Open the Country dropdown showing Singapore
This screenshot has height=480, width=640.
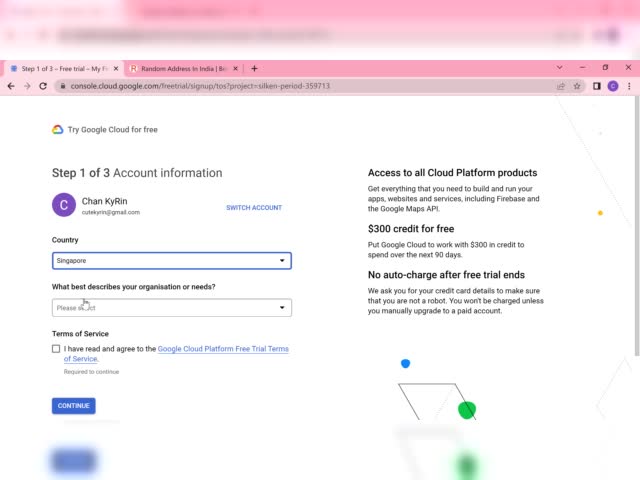(172, 260)
